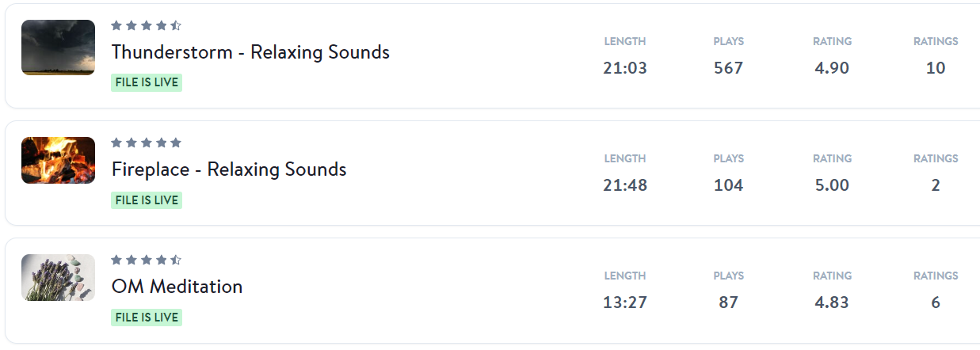This screenshot has width=980, height=350.
Task: Click Thunderstorm's FILE IS LIVE badge
Action: (147, 82)
